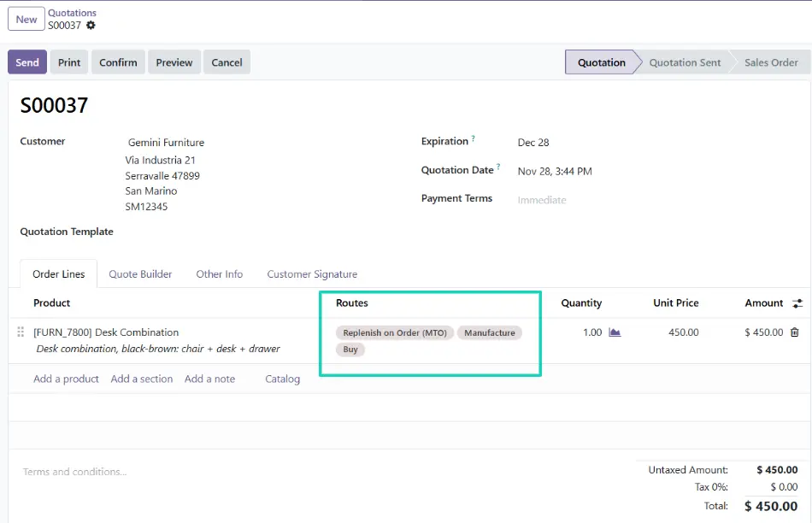Open the Customer field for Gemini Furniture
Viewport: 812px width, 523px height.
[166, 142]
